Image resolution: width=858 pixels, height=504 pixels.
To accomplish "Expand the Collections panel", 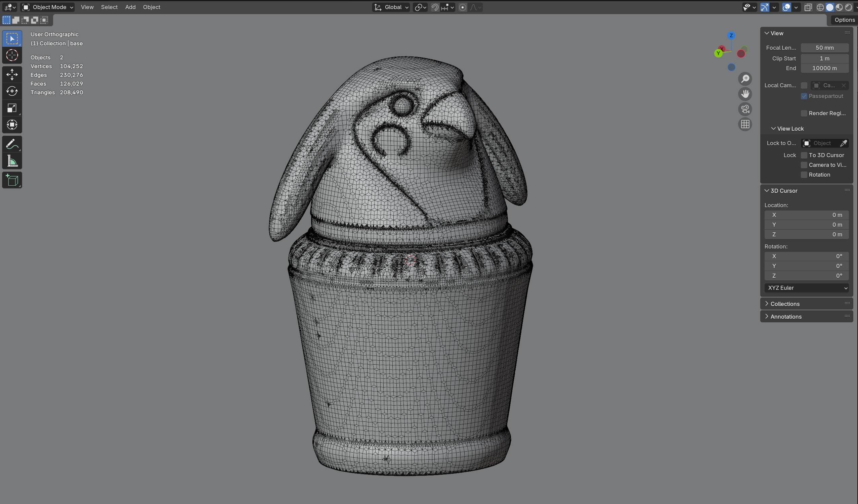I will coord(785,304).
